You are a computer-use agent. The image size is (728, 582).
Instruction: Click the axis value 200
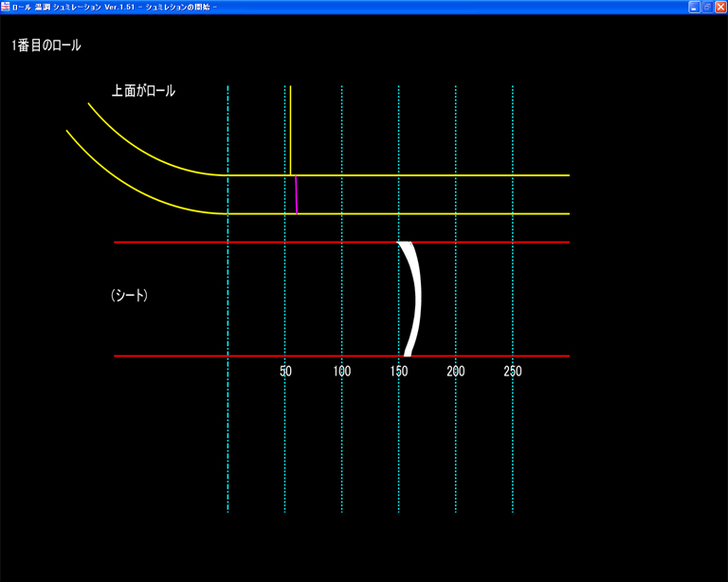click(x=456, y=372)
